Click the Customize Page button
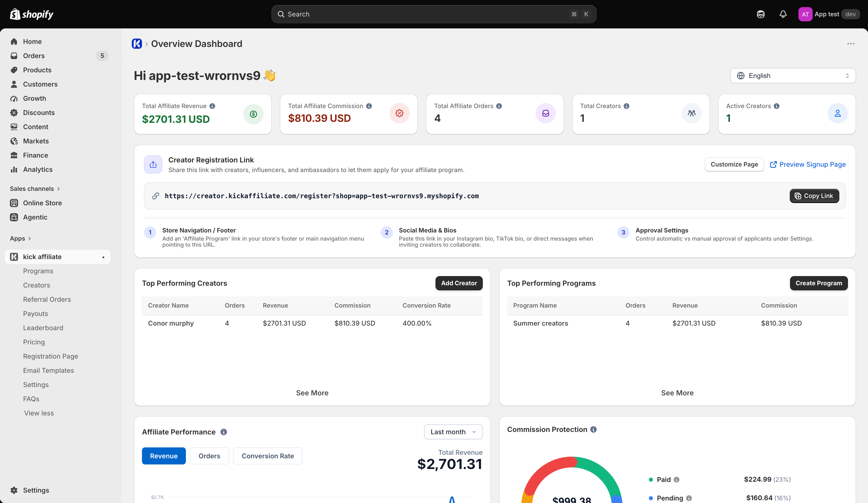The width and height of the screenshot is (868, 503). 734,164
